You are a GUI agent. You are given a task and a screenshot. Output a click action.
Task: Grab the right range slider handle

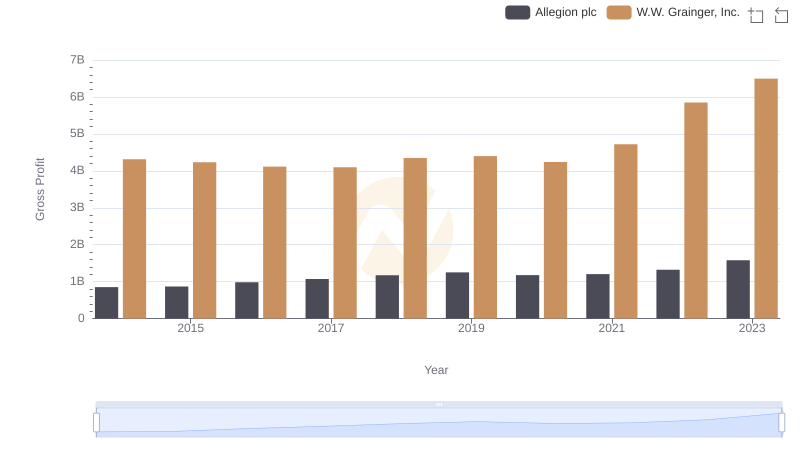pyautogui.click(x=781, y=422)
